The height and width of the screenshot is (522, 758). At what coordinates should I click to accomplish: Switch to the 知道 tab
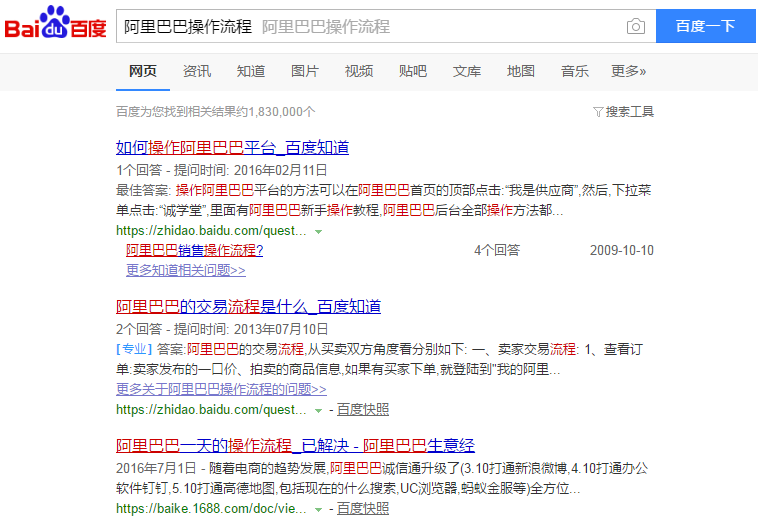(x=251, y=71)
